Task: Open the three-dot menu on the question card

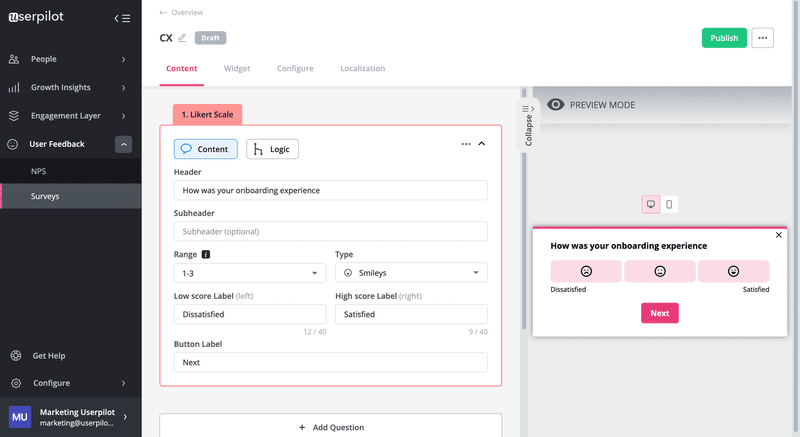Action: [x=466, y=144]
